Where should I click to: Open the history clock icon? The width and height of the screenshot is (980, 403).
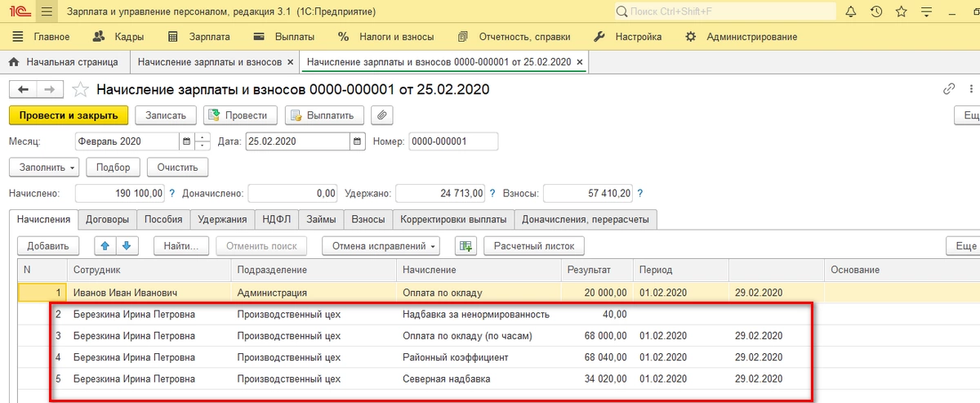click(876, 12)
